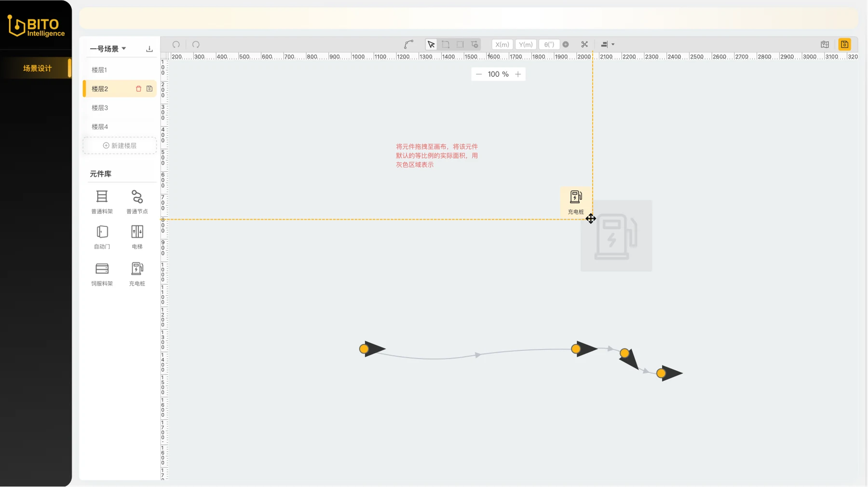Image resolution: width=868 pixels, height=487 pixels.
Task: Select floor 楼层4
Action: [120, 126]
